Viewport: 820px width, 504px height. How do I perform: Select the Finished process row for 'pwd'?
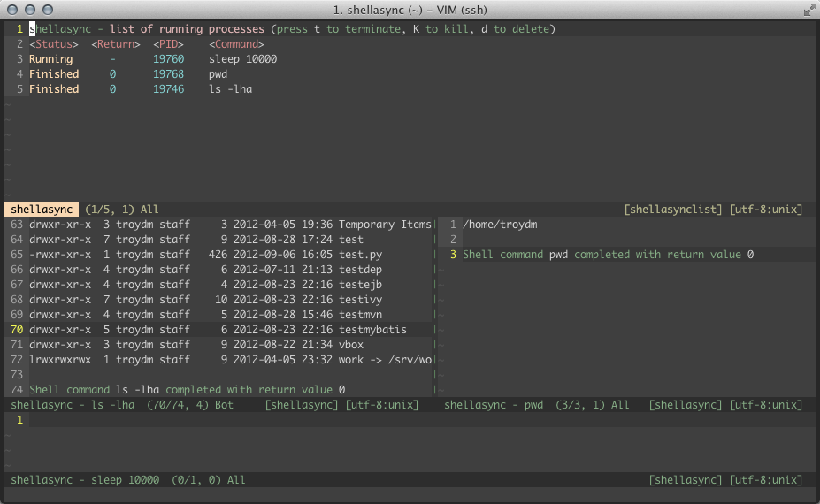[x=128, y=74]
